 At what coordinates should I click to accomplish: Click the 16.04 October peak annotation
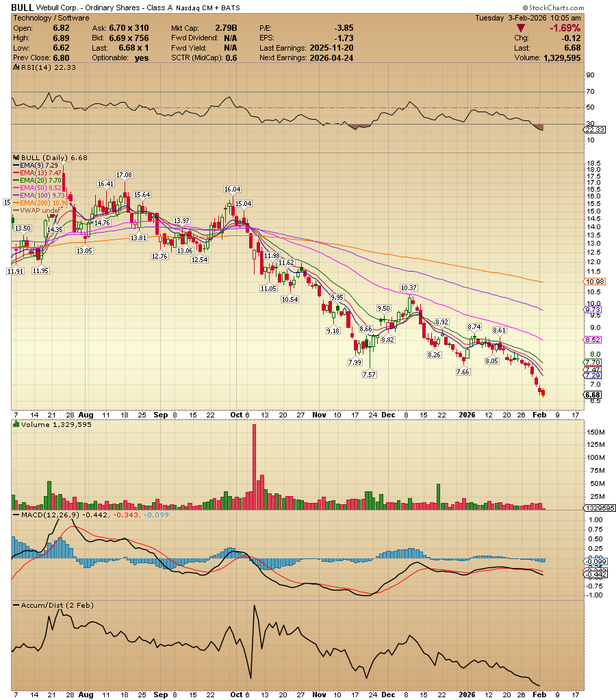232,190
